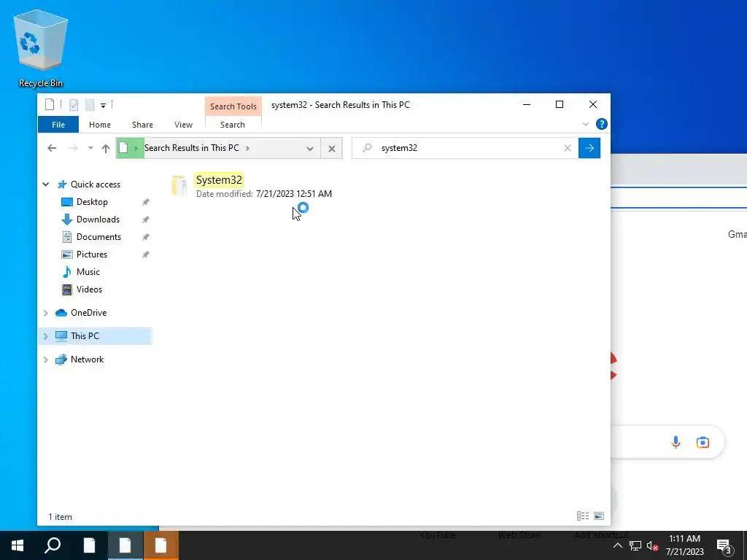747x560 pixels.
Task: Expand the OneDrive tree node
Action: point(46,313)
